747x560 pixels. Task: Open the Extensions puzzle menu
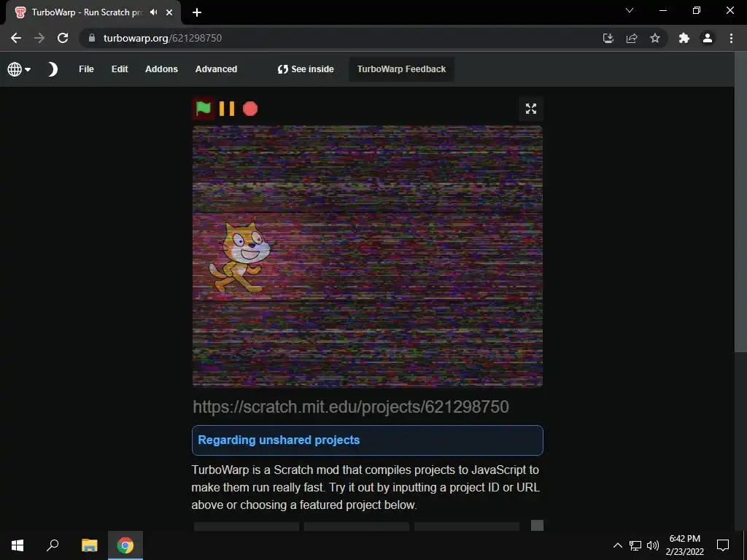[x=684, y=38]
